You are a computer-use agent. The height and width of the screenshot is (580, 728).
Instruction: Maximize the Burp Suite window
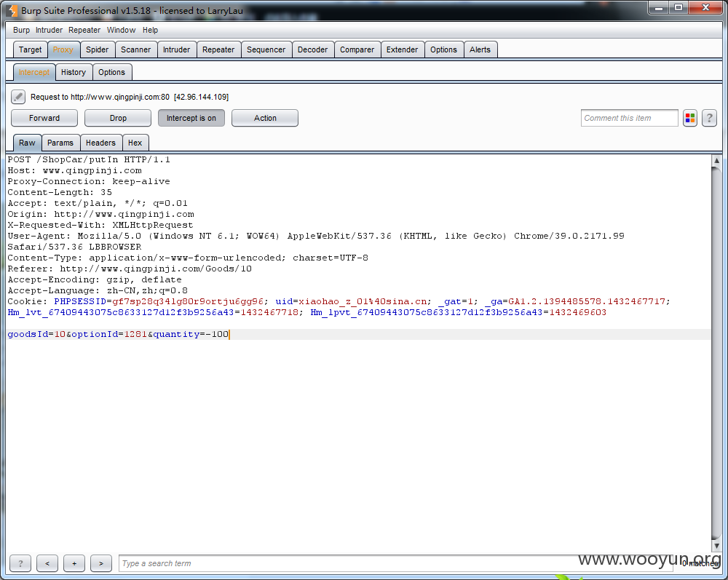(678, 7)
